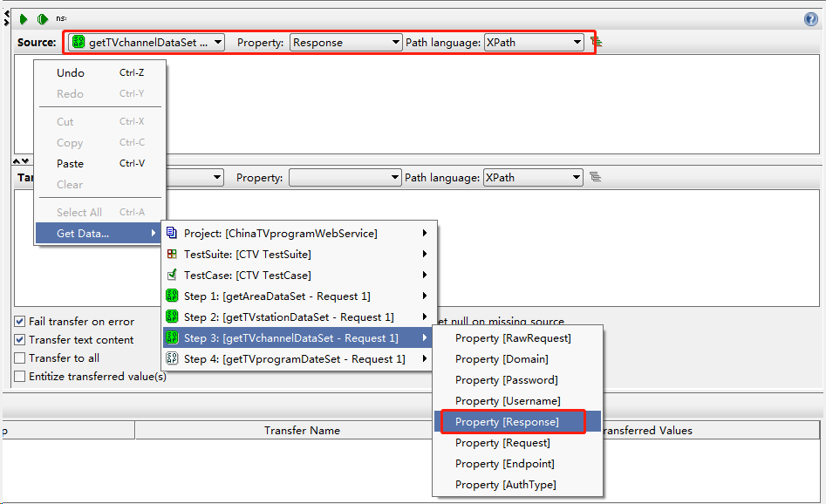
Task: Open the help icon
Action: click(810, 19)
